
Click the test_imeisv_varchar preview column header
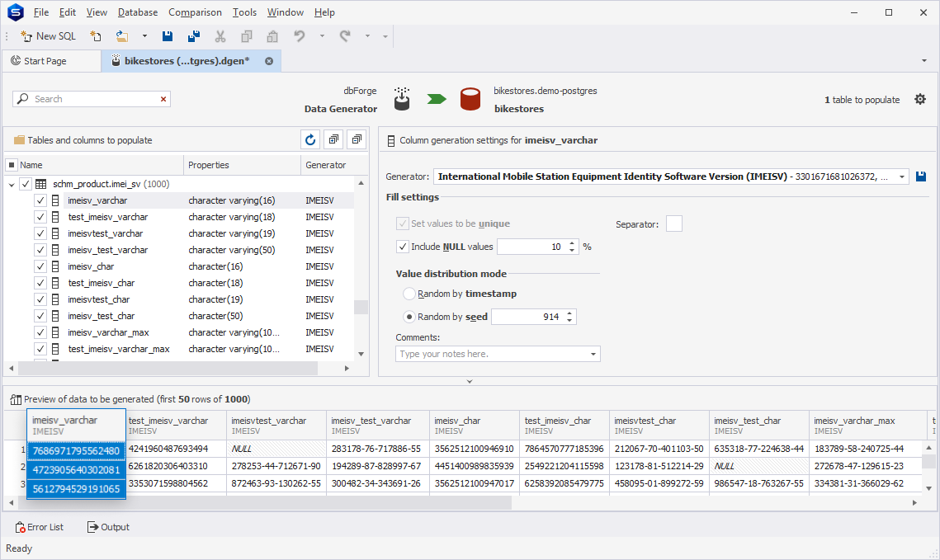click(x=176, y=426)
